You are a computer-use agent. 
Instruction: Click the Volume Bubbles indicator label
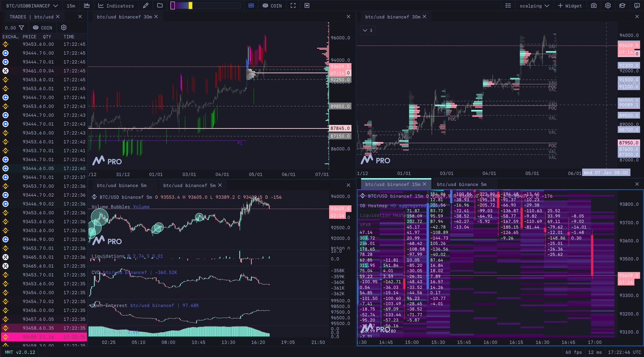120,207
